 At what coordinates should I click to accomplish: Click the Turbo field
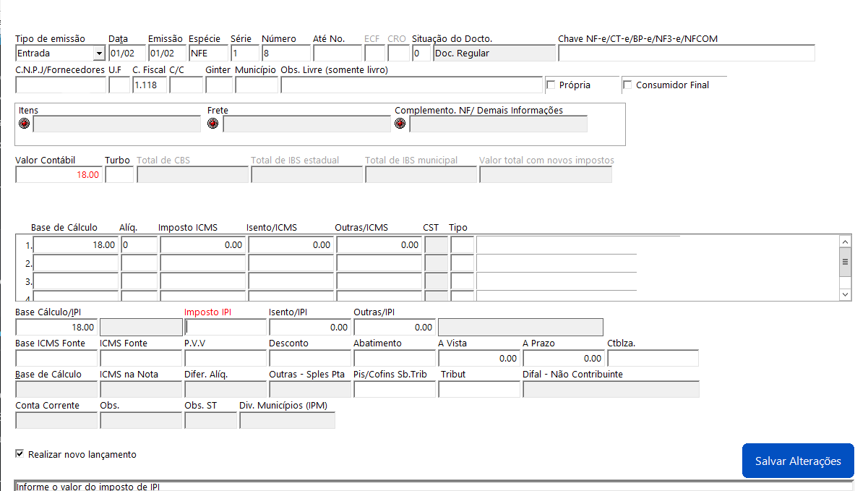[119, 174]
